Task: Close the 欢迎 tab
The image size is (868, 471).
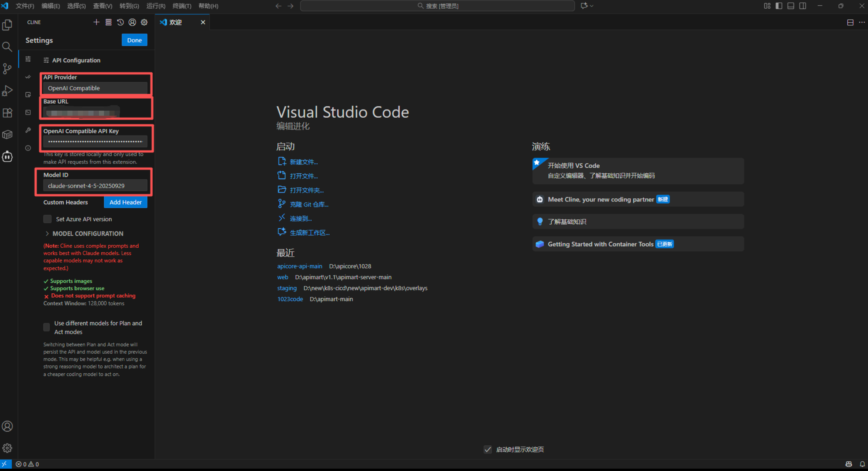Action: pos(203,22)
